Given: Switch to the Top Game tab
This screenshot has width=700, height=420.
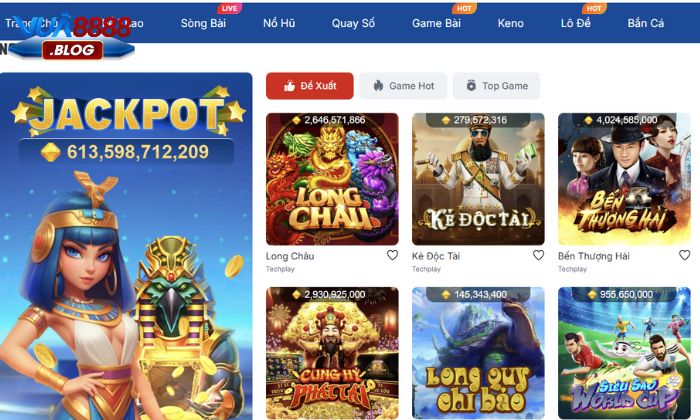Looking at the screenshot, I should [496, 86].
